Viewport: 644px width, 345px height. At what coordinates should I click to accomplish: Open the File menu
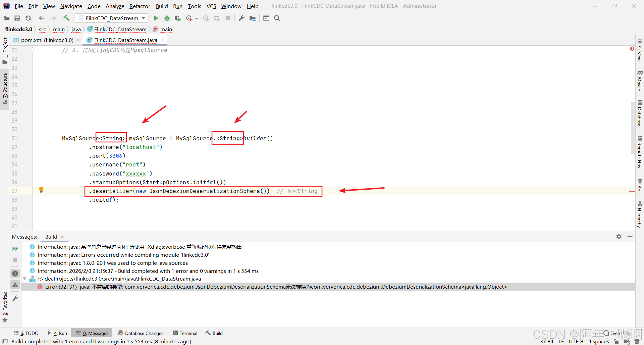coord(19,6)
